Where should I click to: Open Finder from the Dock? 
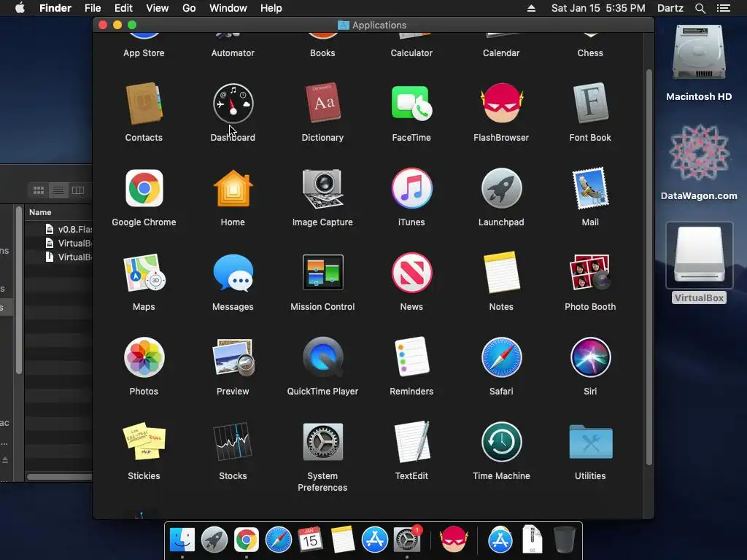tap(182, 540)
